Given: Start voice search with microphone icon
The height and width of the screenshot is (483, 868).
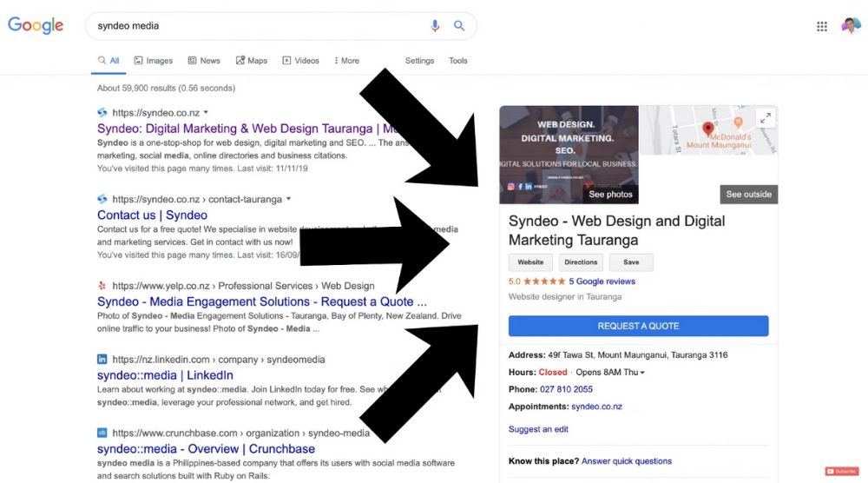Looking at the screenshot, I should point(435,25).
